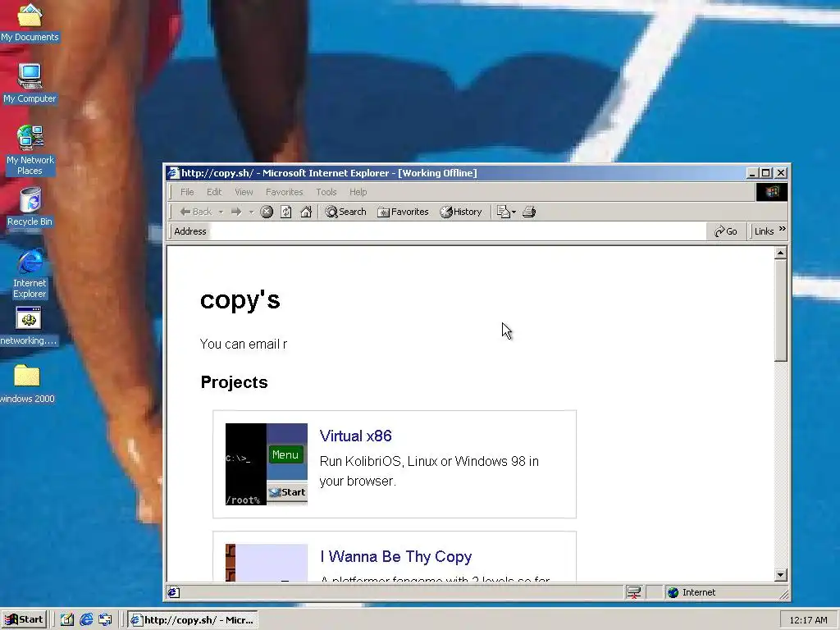Expand the Mail dropdown arrow
Viewport: 840px width, 630px height.
[x=514, y=212]
